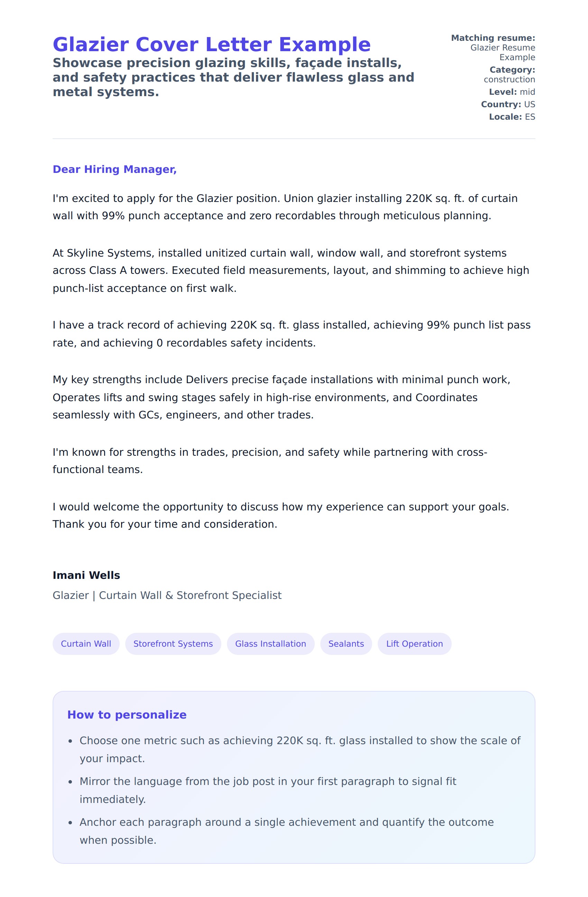588x897 pixels.
Task: Click the Glazier Cover Letter Example title
Action: (x=211, y=45)
